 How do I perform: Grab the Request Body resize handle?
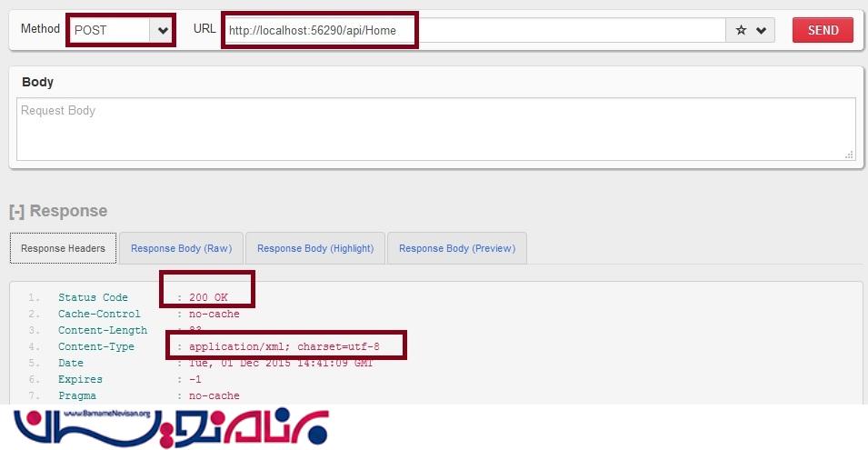tap(849, 155)
